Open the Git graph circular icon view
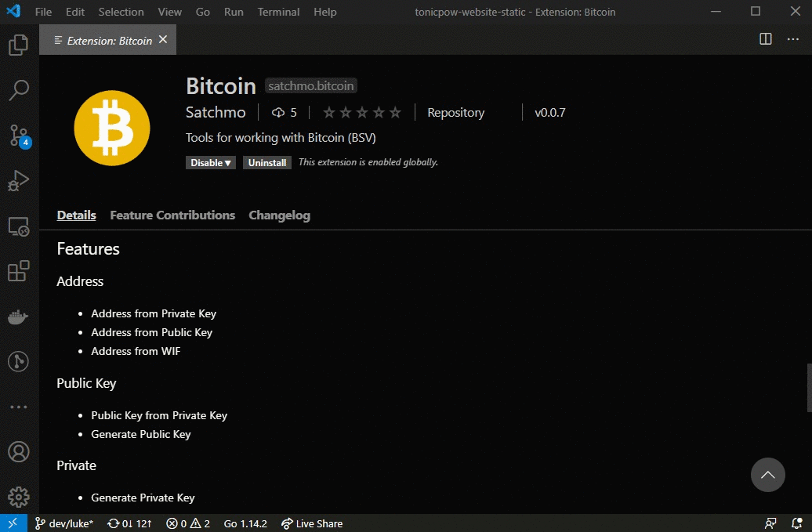Screen dimensions: 812x532 19,361
